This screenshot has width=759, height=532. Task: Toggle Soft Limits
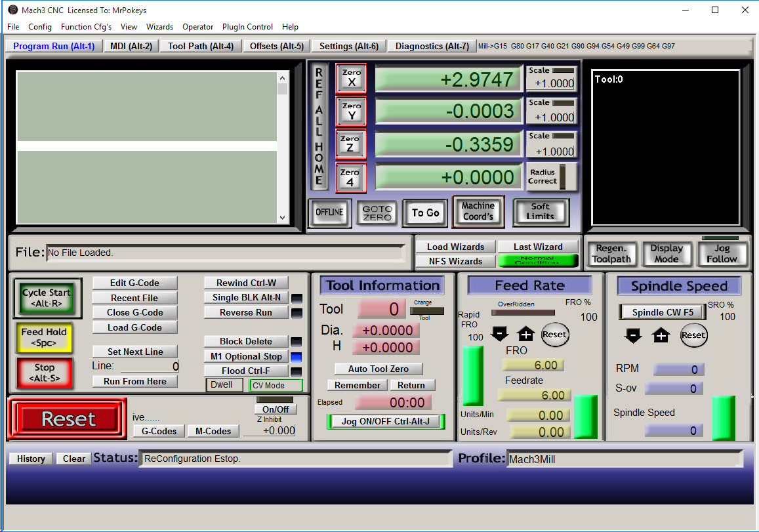[x=541, y=211]
